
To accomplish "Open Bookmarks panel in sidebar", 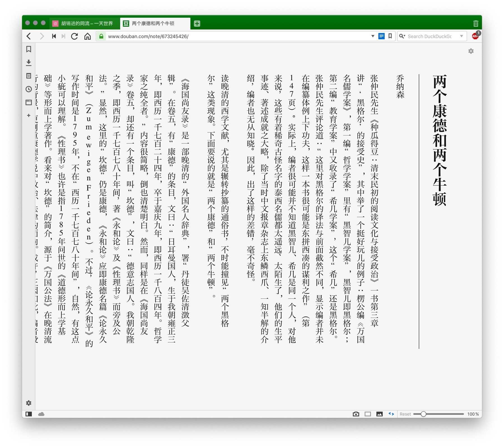I will coord(29,49).
